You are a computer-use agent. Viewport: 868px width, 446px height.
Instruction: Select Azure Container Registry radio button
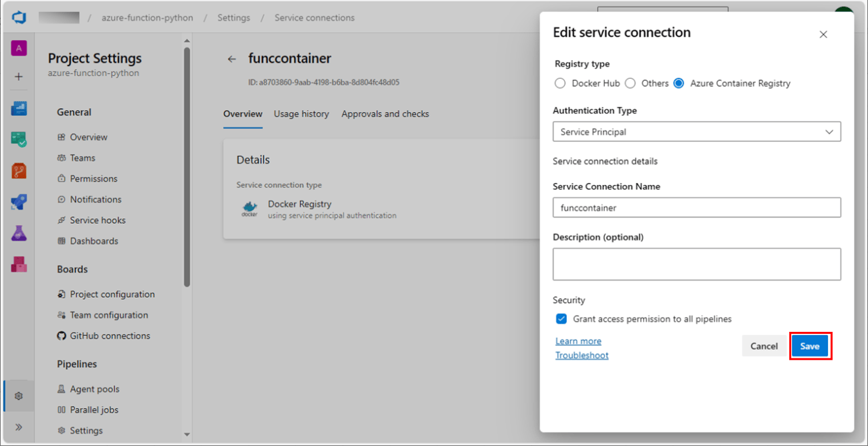pos(679,83)
